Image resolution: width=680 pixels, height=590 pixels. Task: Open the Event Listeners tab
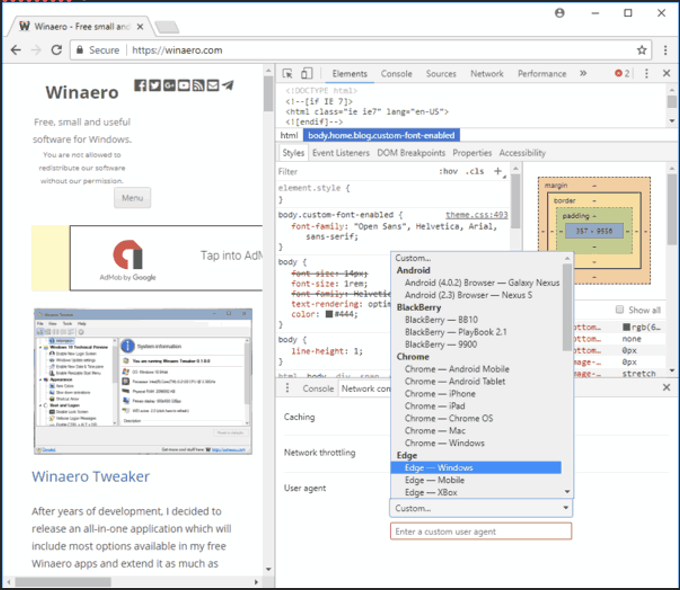pos(340,153)
